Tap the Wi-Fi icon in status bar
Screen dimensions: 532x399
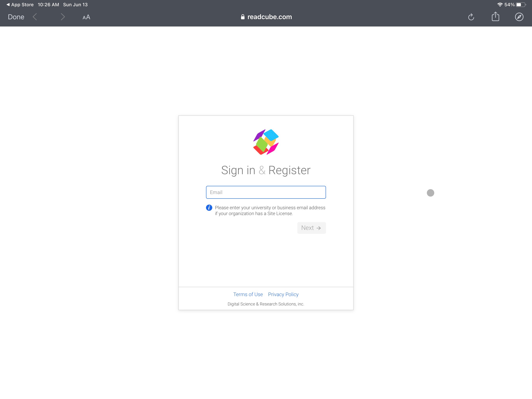click(500, 4)
